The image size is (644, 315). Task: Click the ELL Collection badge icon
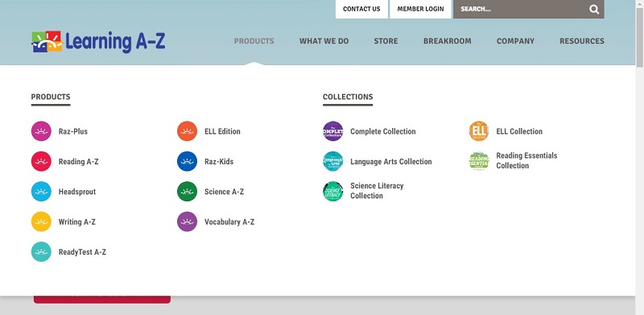[x=479, y=131]
